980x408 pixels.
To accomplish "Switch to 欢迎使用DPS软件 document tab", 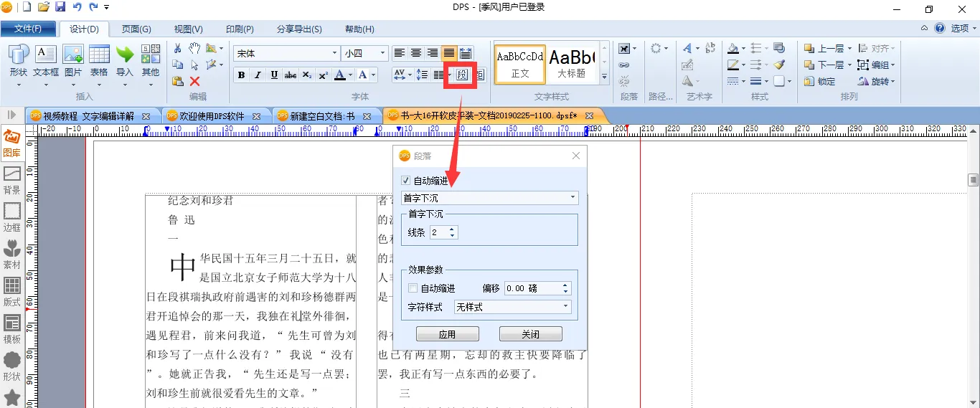I will pyautogui.click(x=211, y=115).
